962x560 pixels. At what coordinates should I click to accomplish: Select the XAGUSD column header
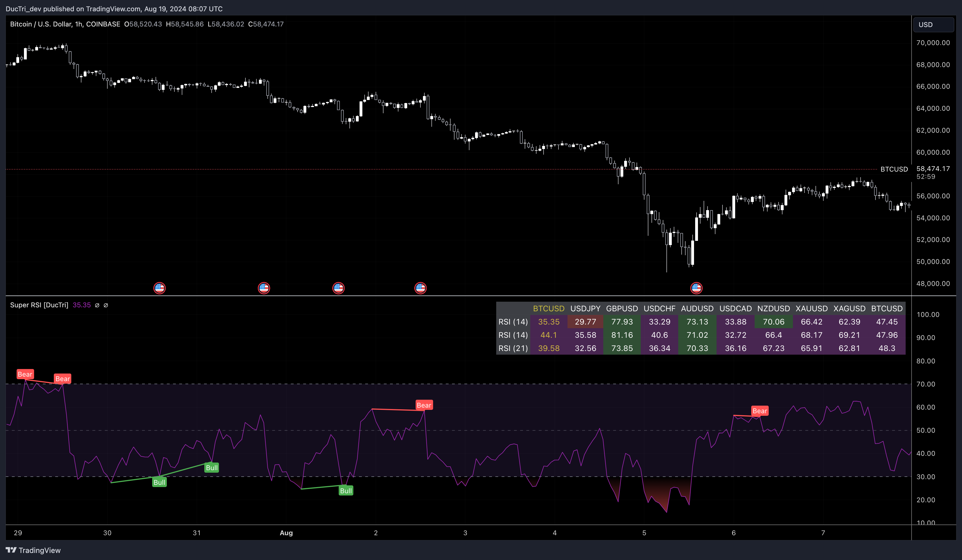tap(849, 308)
